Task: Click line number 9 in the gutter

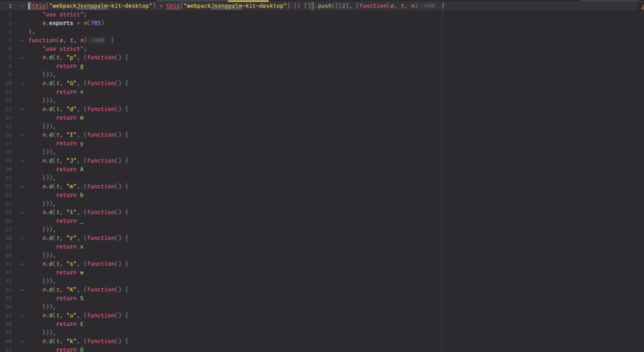Action: pos(10,74)
